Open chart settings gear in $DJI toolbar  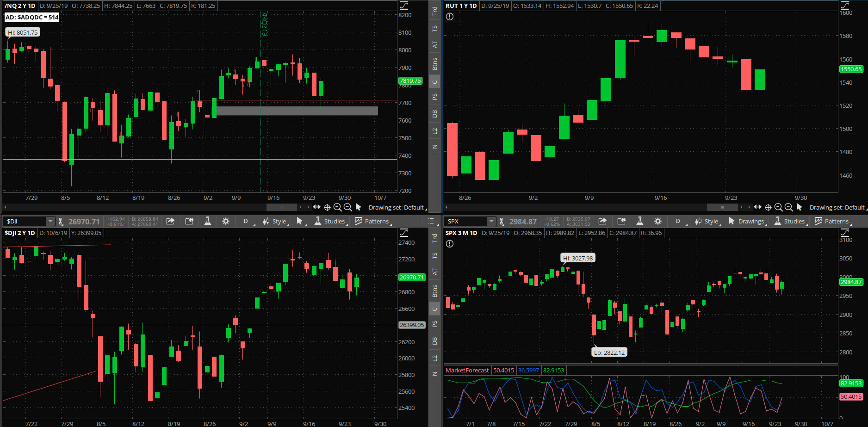tap(226, 221)
